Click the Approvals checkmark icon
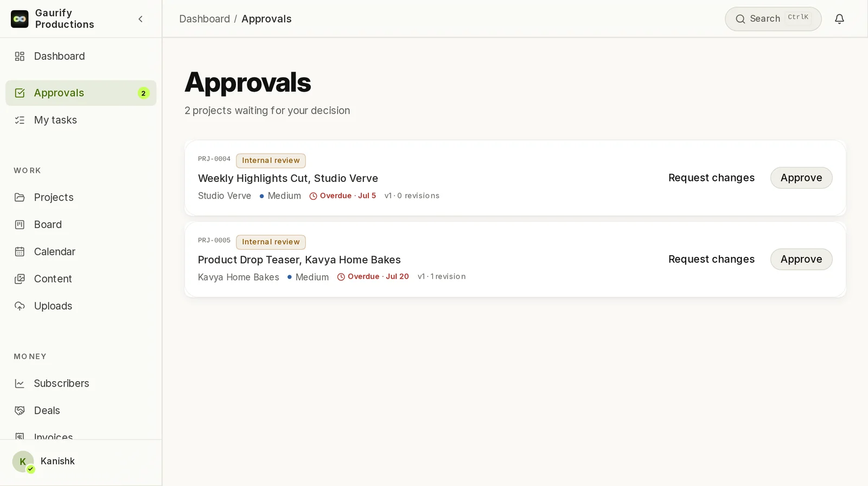This screenshot has height=486, width=868. (20, 93)
